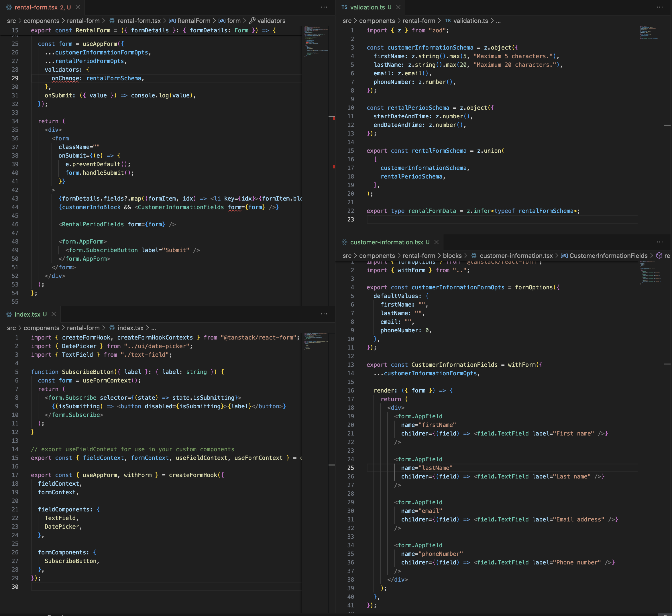Click 'z.union' on validation.ts line 15

click(489, 151)
